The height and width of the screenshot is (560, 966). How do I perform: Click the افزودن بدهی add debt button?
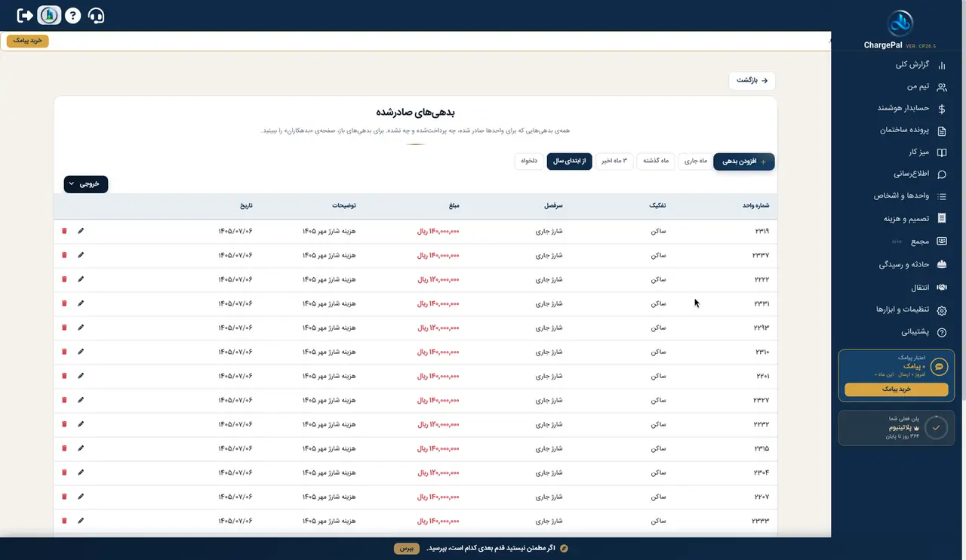pyautogui.click(x=744, y=162)
